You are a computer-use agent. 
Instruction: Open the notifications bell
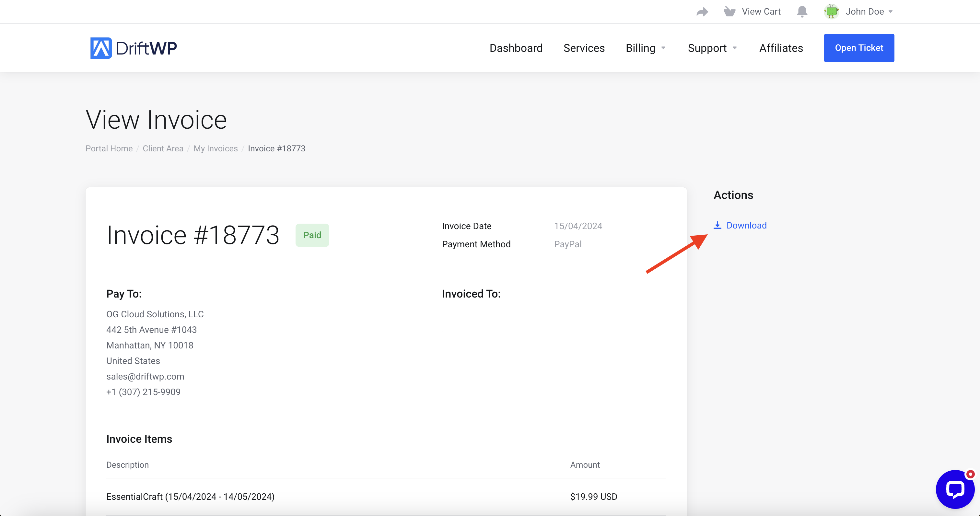pos(802,11)
